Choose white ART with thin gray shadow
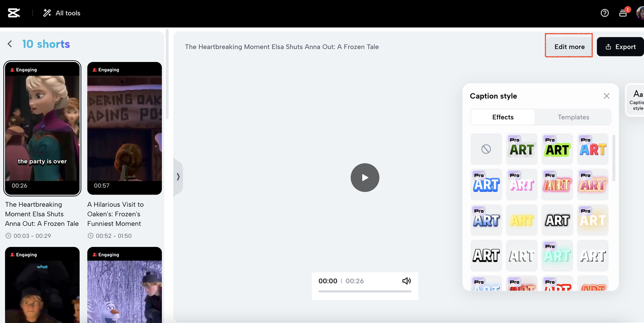Screen dimensions: 644x323 tap(522, 255)
